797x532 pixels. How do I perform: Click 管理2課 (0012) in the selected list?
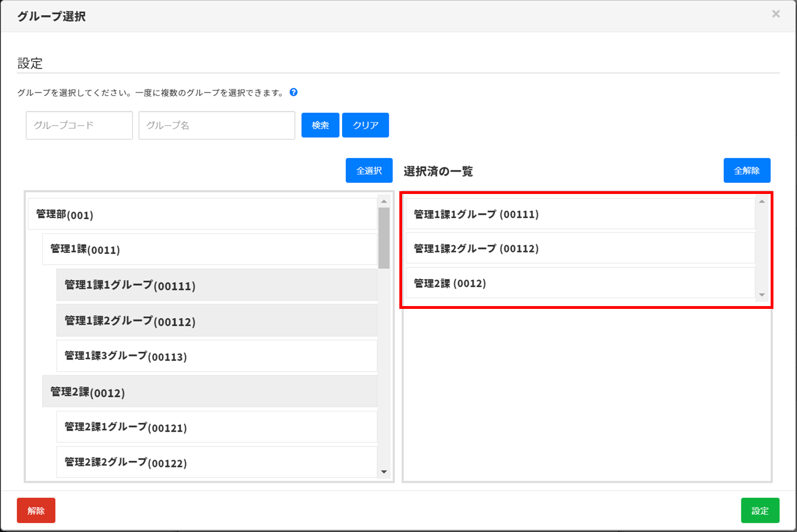579,283
